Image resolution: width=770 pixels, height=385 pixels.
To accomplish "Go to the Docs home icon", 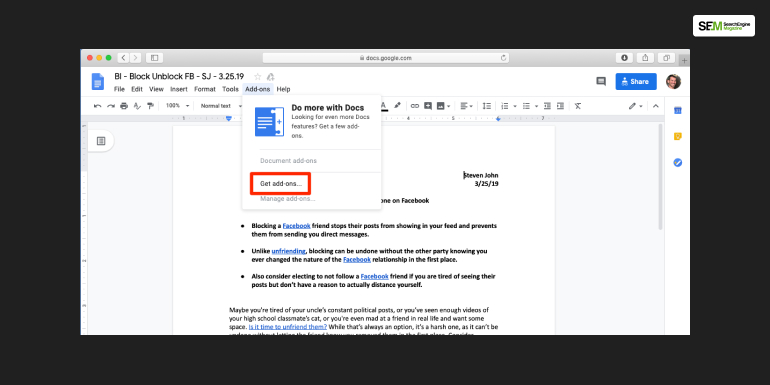I will point(98,82).
